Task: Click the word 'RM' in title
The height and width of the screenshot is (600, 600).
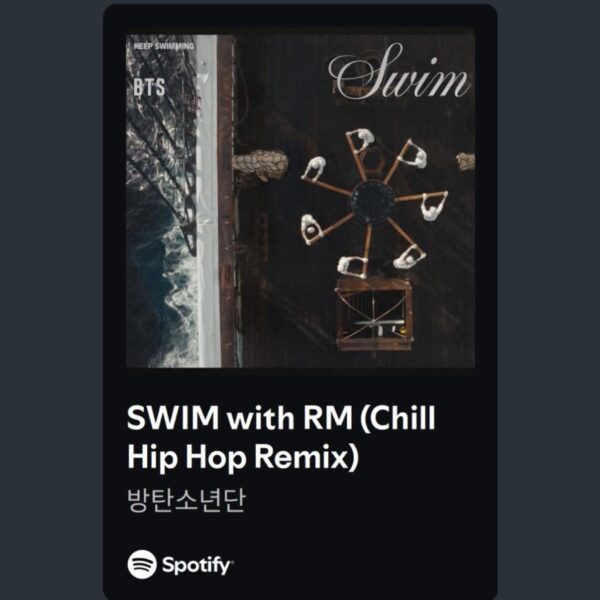Action: [328, 417]
